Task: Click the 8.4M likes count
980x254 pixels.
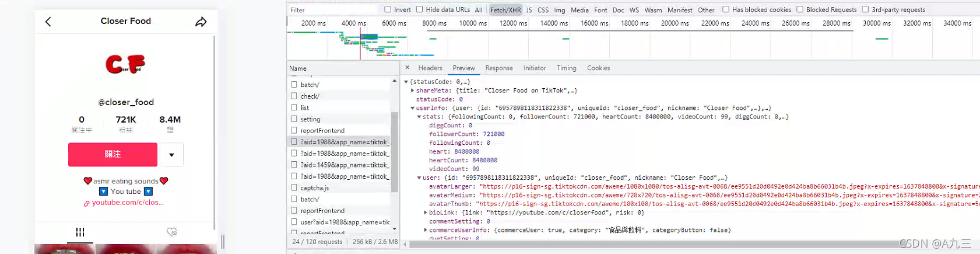Action: point(170,119)
